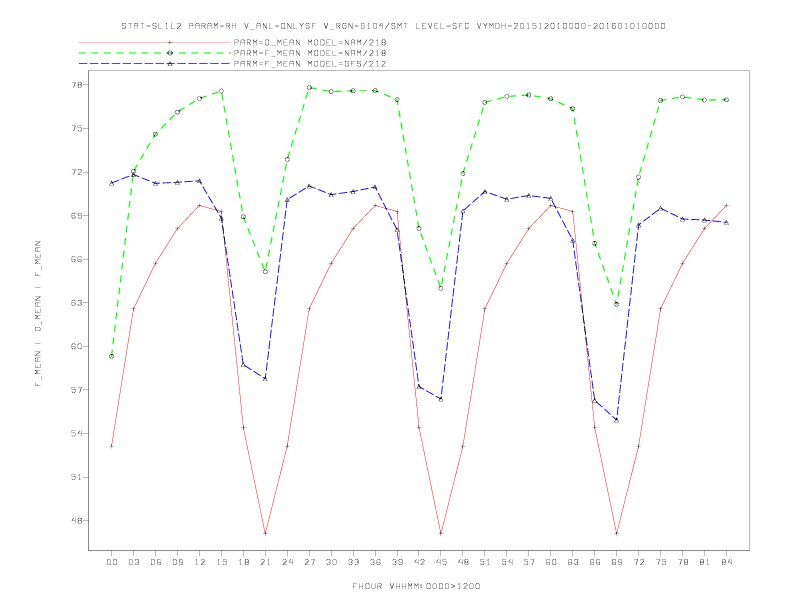Click x-axis forecast hour label 69
The height and width of the screenshot is (612, 792).
point(617,562)
